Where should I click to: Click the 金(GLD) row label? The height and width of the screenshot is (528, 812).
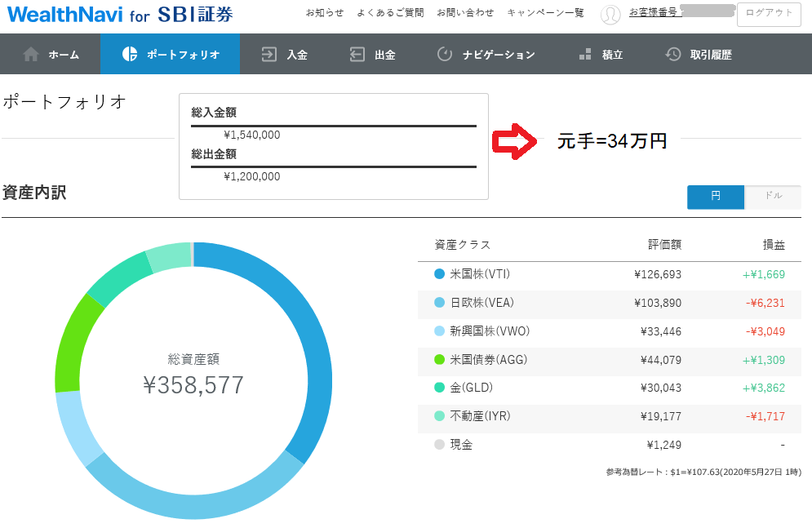pyautogui.click(x=471, y=387)
